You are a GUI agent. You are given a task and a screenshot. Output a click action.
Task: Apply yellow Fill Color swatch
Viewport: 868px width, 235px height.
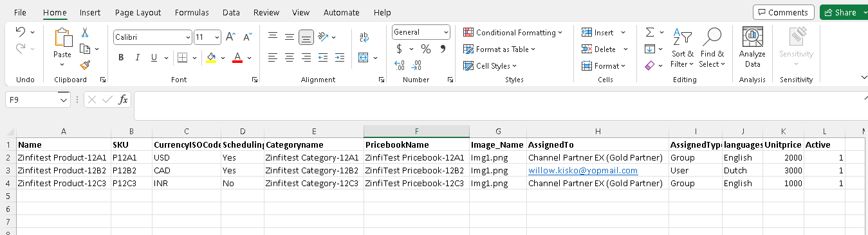click(211, 58)
